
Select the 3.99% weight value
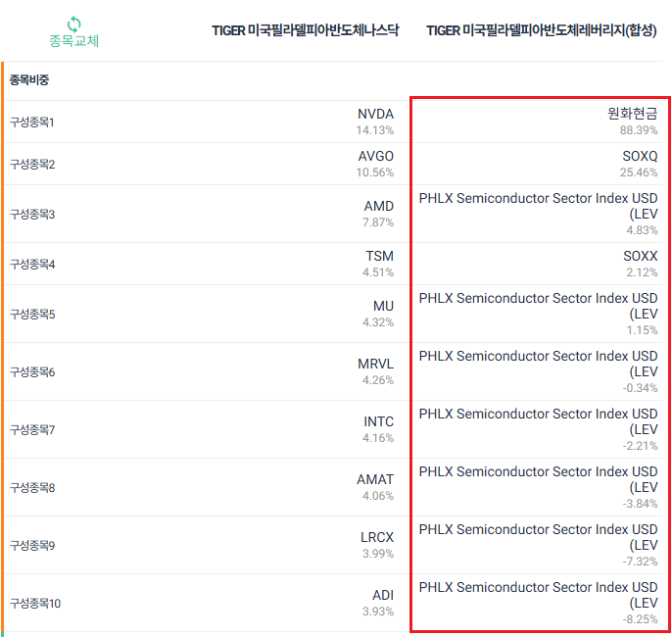point(377,554)
